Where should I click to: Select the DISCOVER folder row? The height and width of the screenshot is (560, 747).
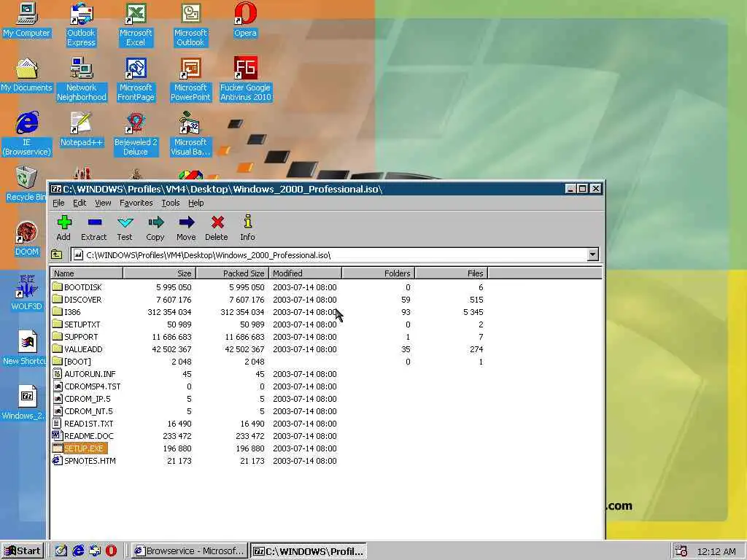(x=268, y=300)
